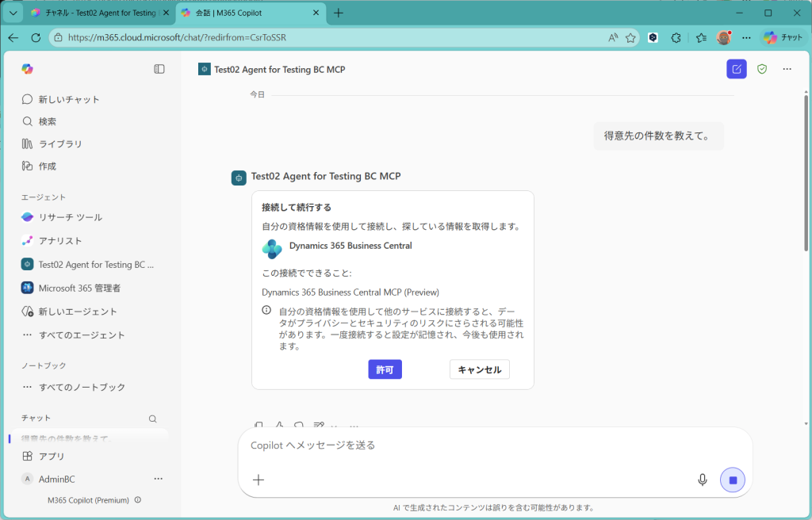Open the browser tab list chevron

point(13,13)
